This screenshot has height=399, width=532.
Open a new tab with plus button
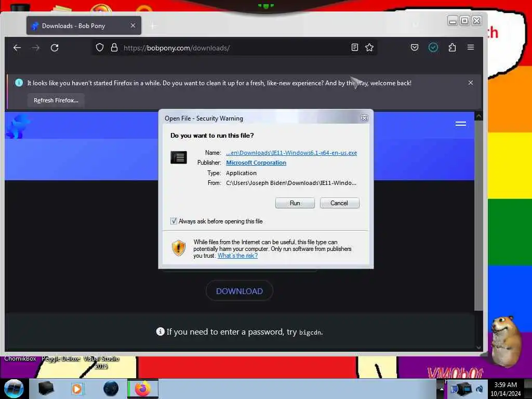pyautogui.click(x=153, y=26)
